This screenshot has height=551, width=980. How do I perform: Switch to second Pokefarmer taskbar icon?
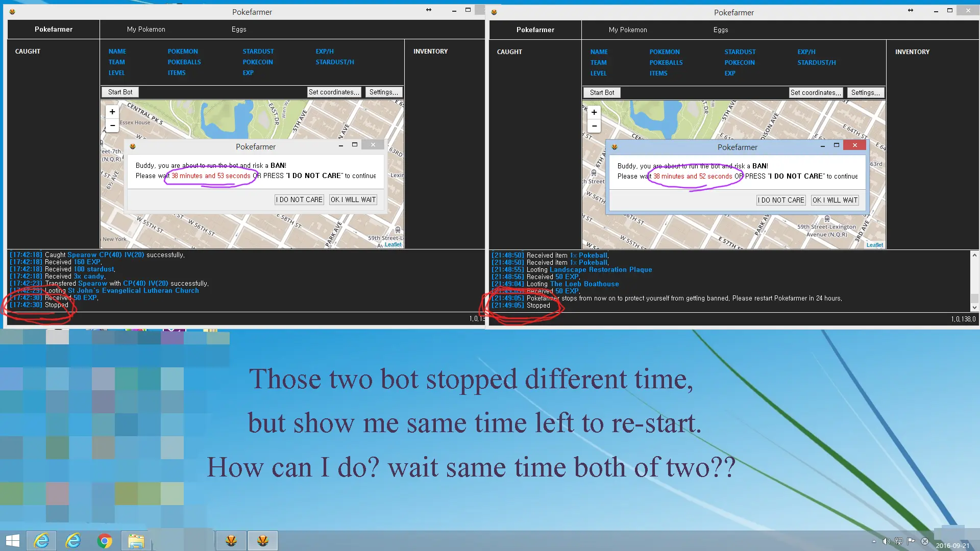[x=263, y=541]
